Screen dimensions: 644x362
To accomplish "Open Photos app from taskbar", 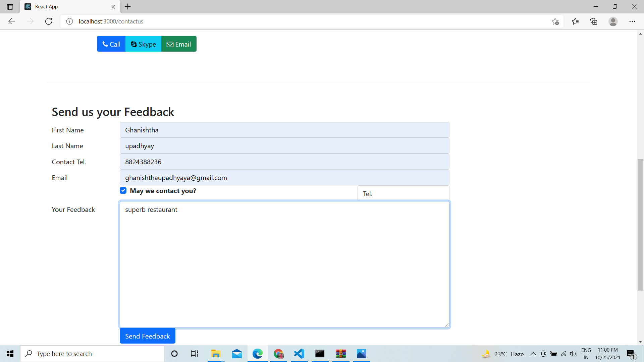I will pos(362,354).
